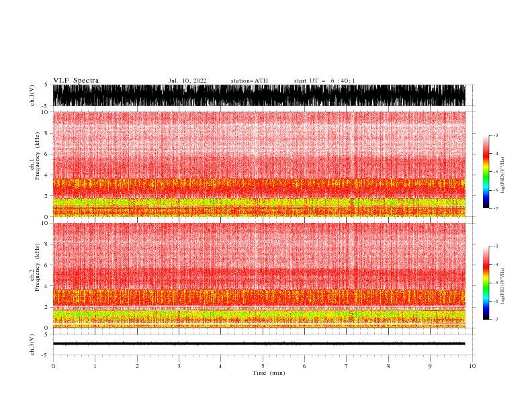Click the color scale bar beside ch.1

[x=486, y=171]
